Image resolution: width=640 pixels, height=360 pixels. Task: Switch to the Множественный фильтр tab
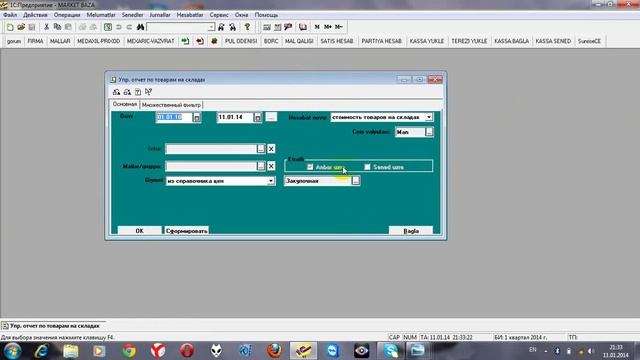point(171,105)
